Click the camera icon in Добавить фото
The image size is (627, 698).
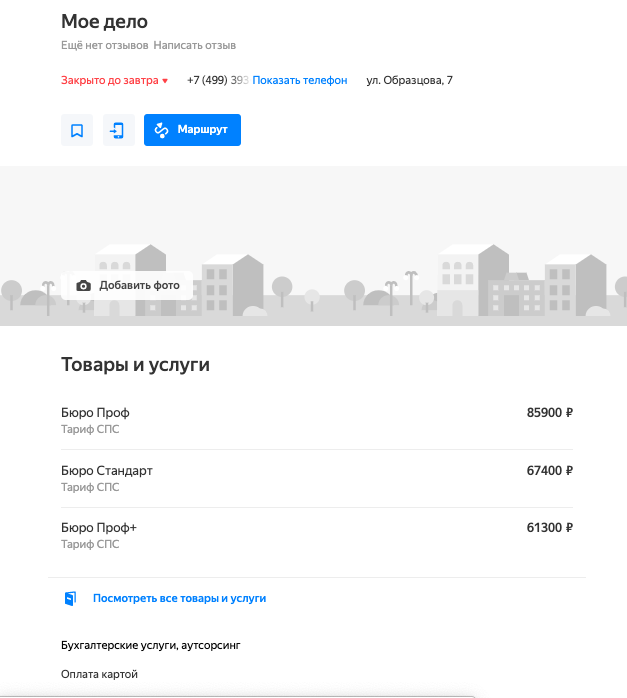point(83,285)
